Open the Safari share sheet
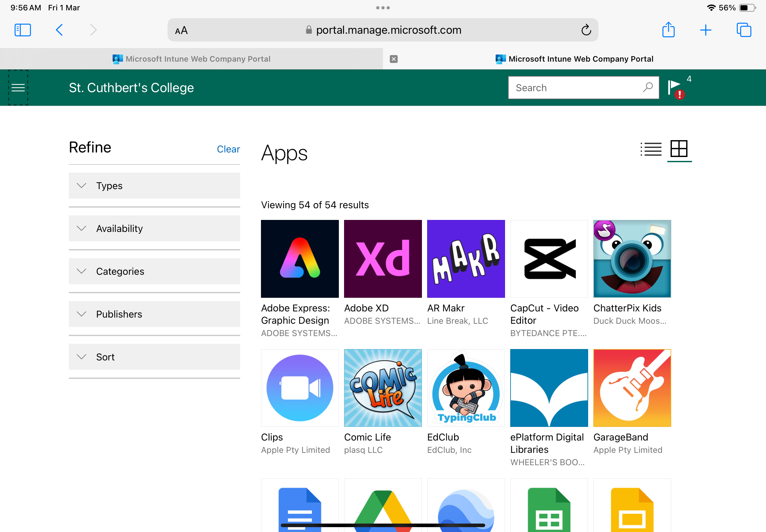The image size is (766, 532). [668, 30]
